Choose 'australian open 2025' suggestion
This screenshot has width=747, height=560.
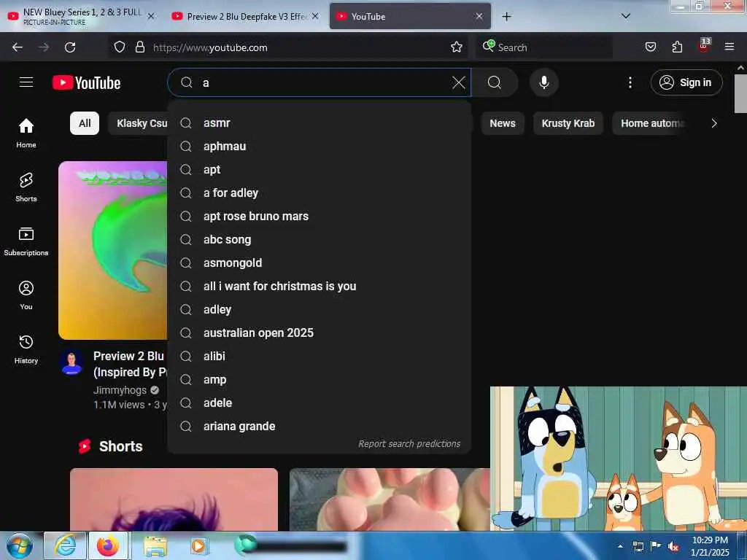coord(320,332)
